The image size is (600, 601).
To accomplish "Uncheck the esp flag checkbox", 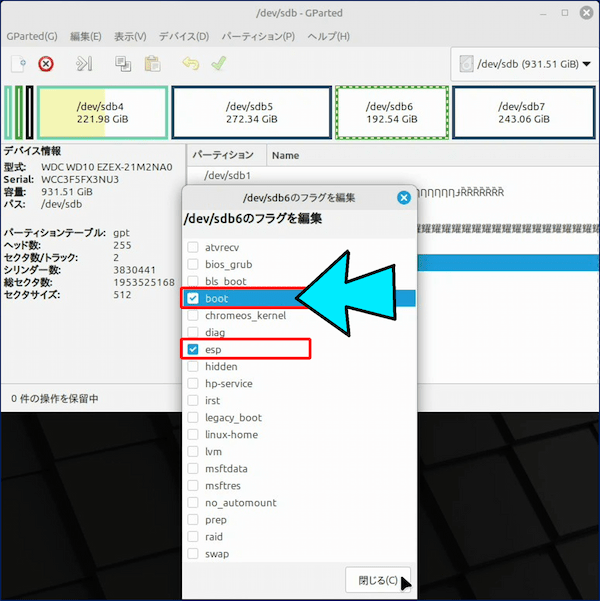I will click(193, 349).
